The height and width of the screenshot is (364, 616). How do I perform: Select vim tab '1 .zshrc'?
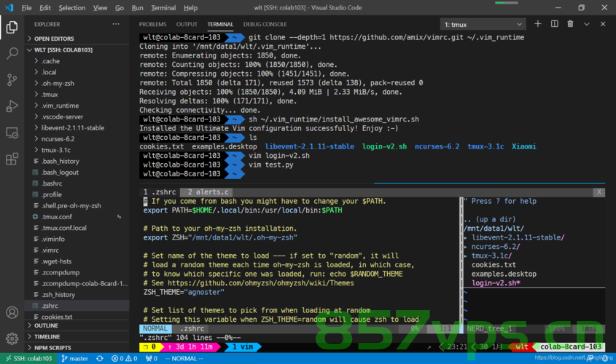coord(160,192)
